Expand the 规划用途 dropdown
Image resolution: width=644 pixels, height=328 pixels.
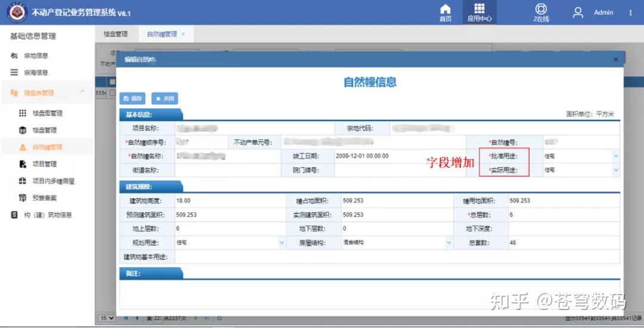(281, 243)
